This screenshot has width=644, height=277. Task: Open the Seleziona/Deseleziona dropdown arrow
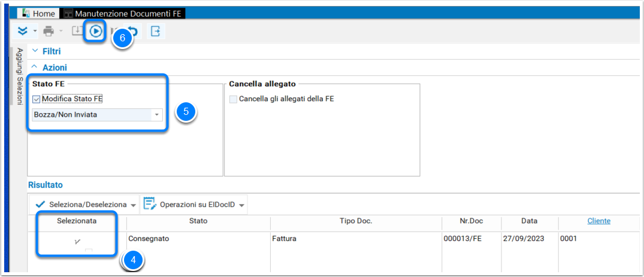pyautogui.click(x=132, y=205)
